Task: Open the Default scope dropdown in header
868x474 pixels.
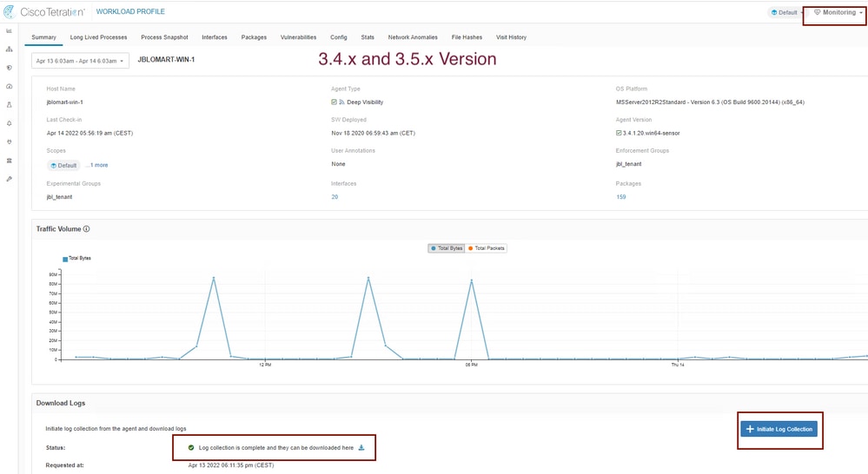Action: (x=786, y=12)
